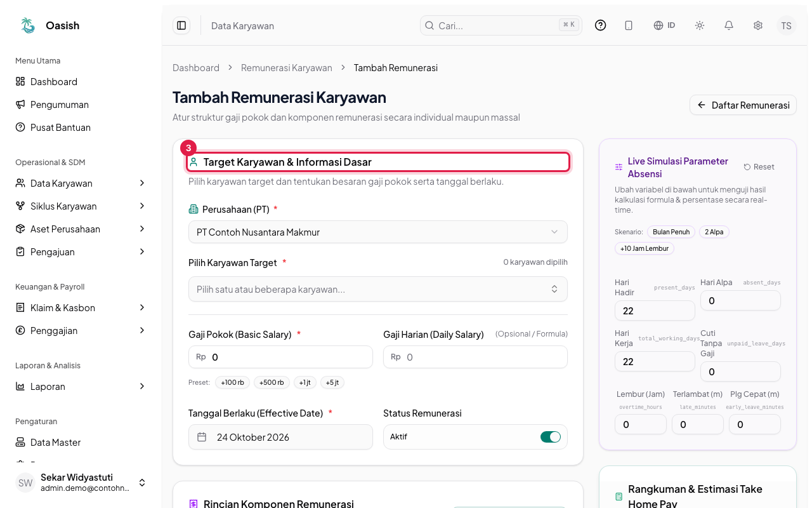Screen dimensions: 812x508
Task: Click the Data Karyawan people icon
Action: (20, 183)
